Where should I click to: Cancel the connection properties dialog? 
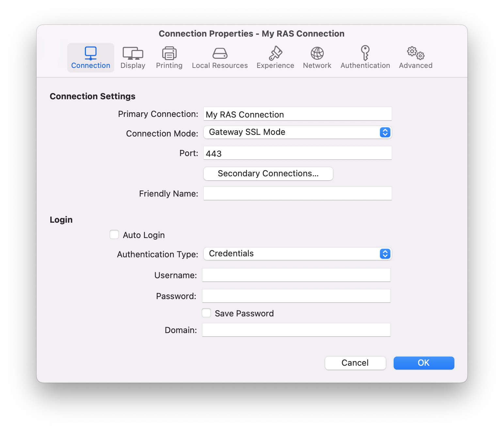pos(355,363)
